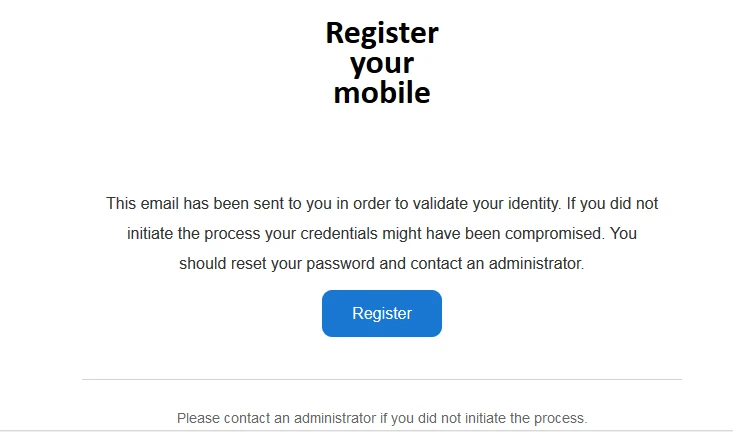
Task: Click the horizontal divider line below the button
Action: point(381,379)
